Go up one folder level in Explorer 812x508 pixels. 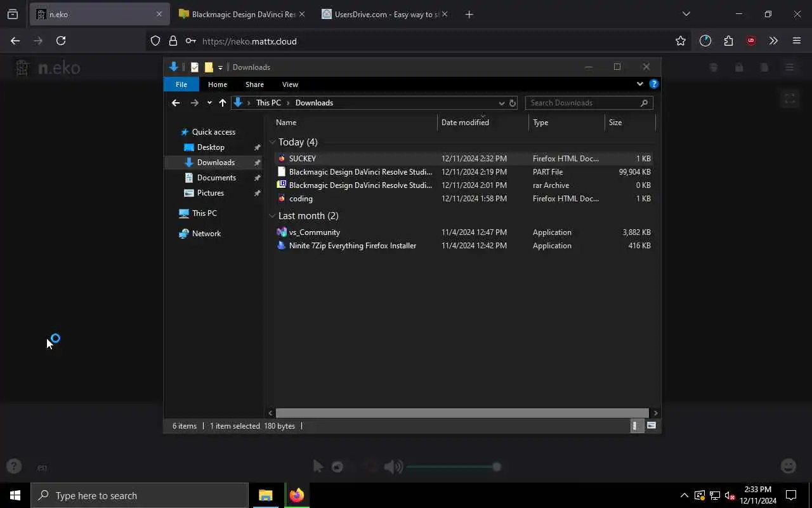tap(223, 103)
